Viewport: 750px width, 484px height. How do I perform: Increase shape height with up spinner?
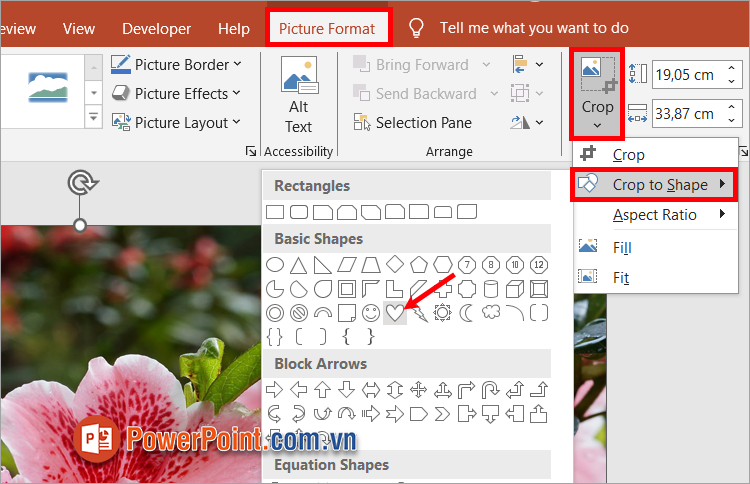tap(732, 68)
